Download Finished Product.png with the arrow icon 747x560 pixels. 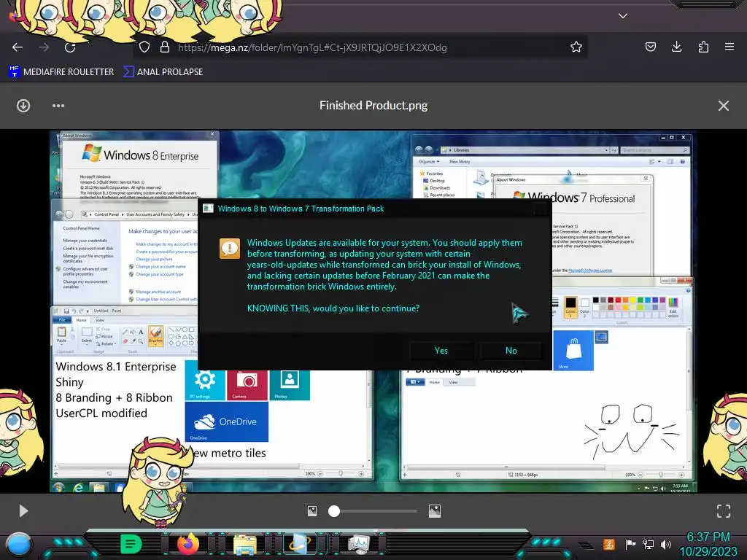coord(23,105)
